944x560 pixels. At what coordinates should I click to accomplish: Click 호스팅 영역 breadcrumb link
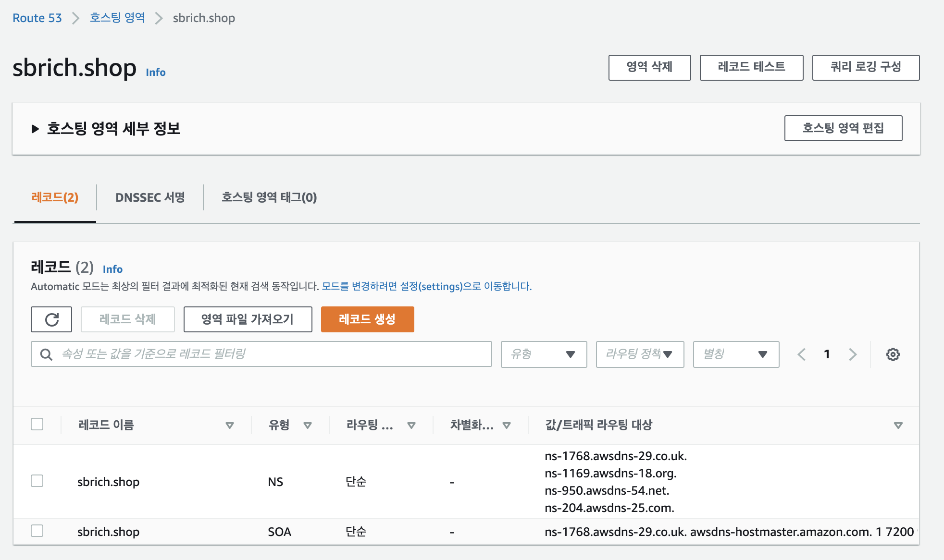click(x=117, y=18)
